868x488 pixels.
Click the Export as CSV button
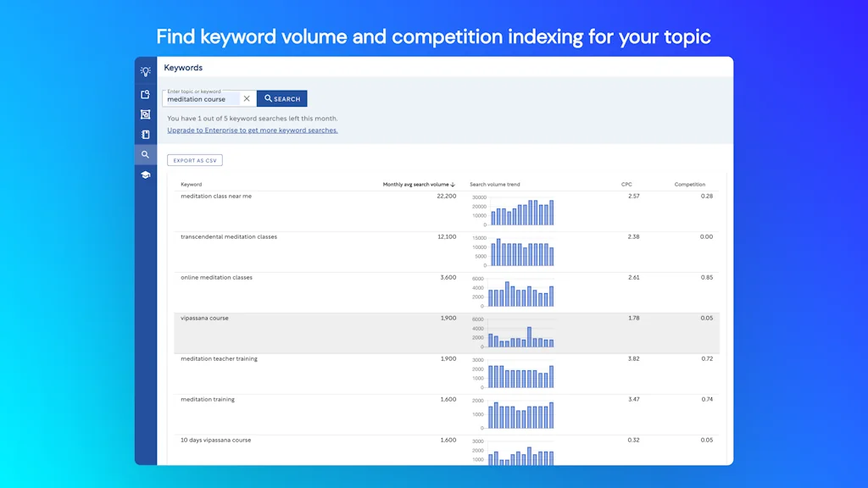195,160
